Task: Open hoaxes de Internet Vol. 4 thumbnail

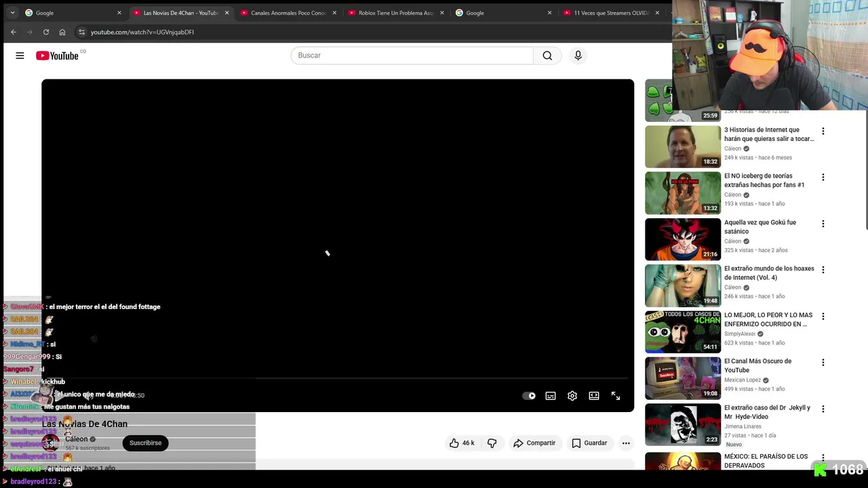Action: 683,285
